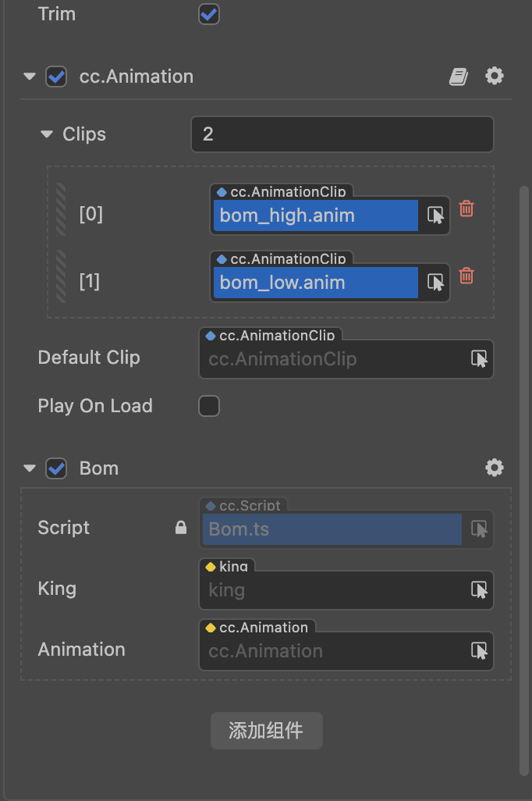Click the Clips count input field
This screenshot has height=801, width=532.
click(342, 134)
